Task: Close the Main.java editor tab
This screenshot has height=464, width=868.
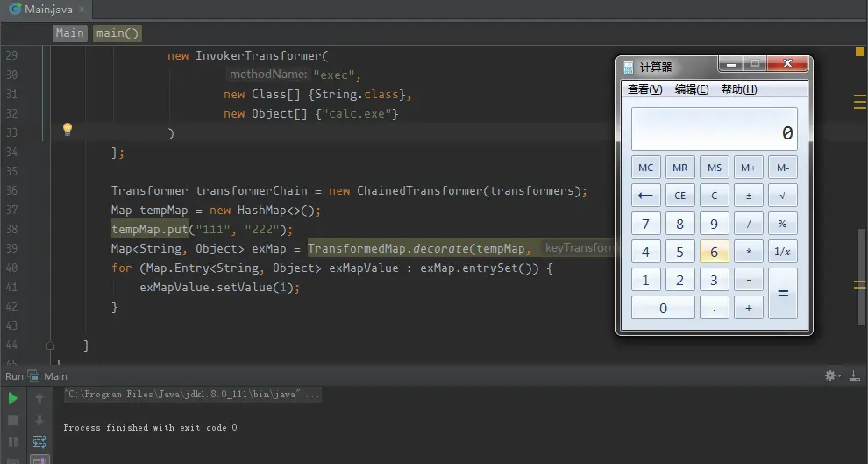Action: click(82, 10)
